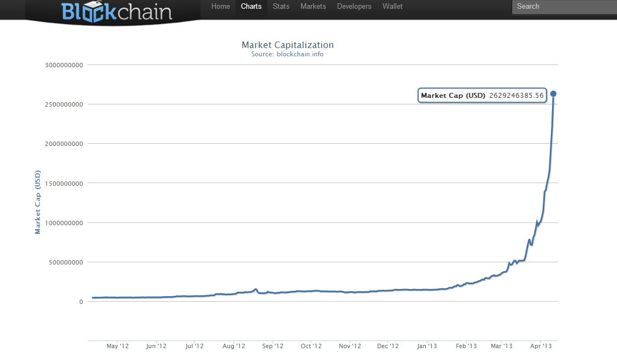The image size is (617, 364).
Task: Click the 500000000 y-axis label
Action: pyautogui.click(x=66, y=262)
